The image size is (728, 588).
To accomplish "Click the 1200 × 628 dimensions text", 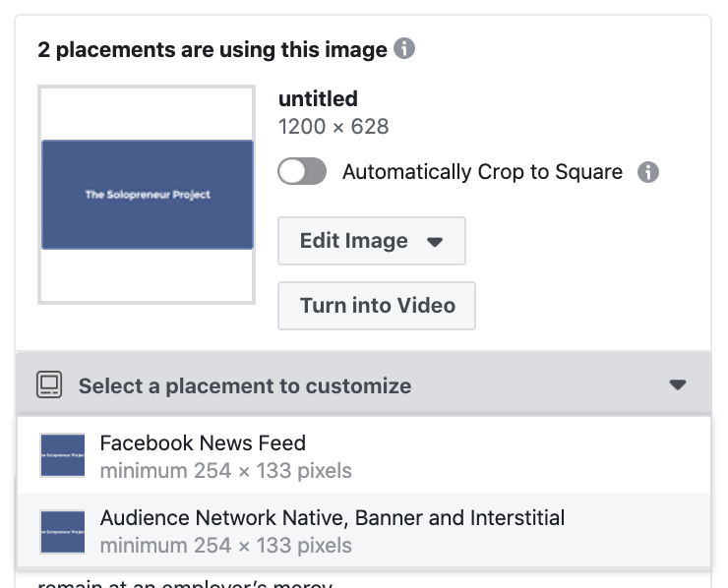I will [x=334, y=127].
